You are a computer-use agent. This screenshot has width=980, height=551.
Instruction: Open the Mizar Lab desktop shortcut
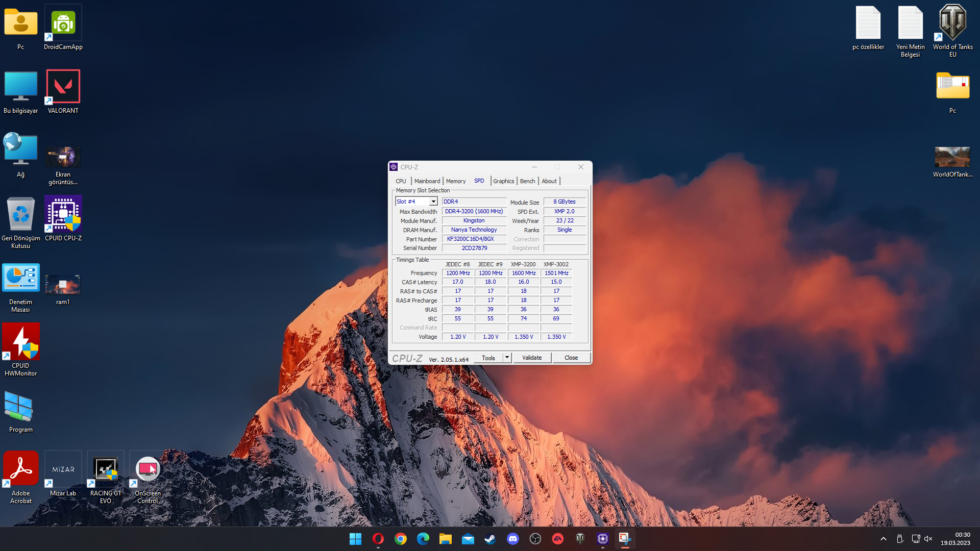63,469
